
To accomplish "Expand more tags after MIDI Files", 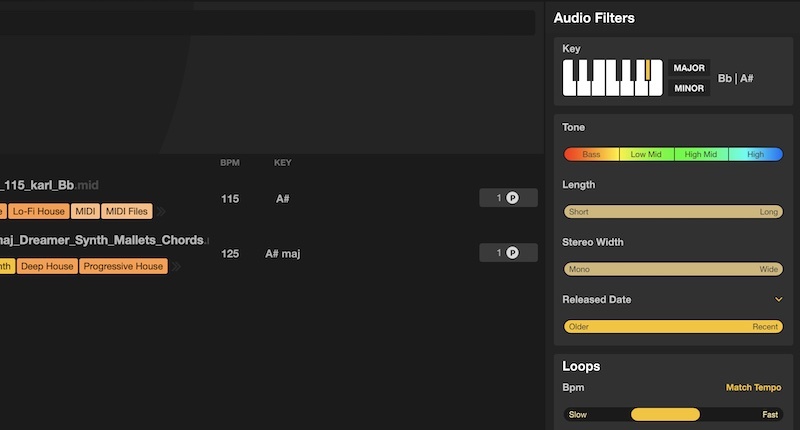I will pos(161,211).
